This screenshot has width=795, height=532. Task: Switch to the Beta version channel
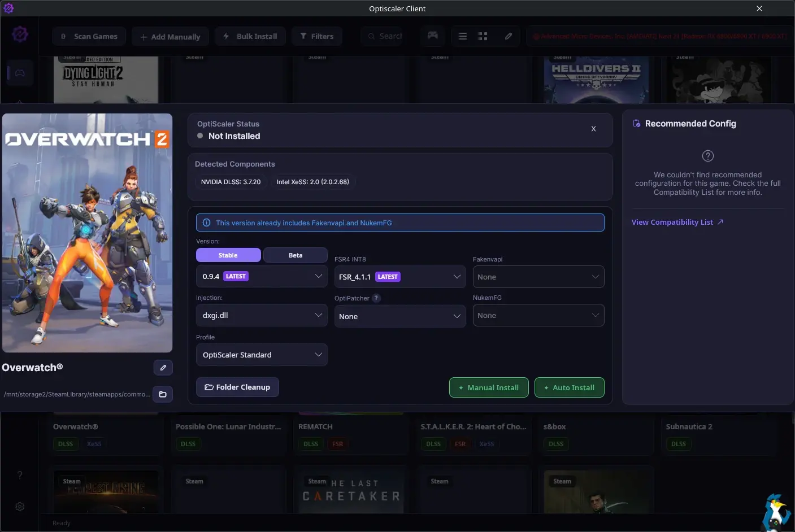[x=296, y=255]
